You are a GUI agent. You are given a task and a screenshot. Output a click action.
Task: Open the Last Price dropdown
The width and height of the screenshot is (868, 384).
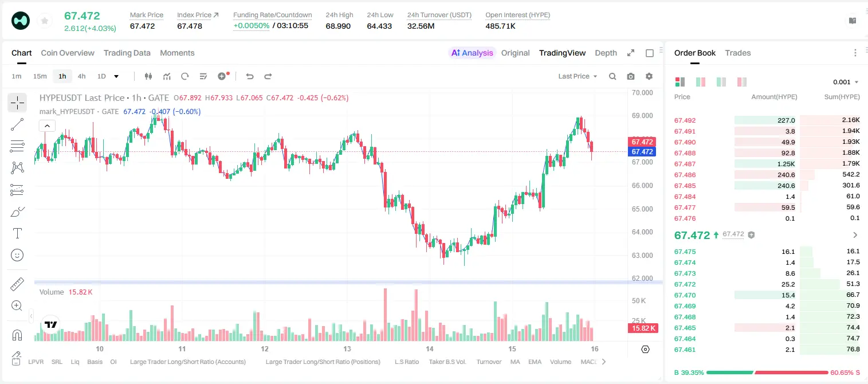click(578, 76)
